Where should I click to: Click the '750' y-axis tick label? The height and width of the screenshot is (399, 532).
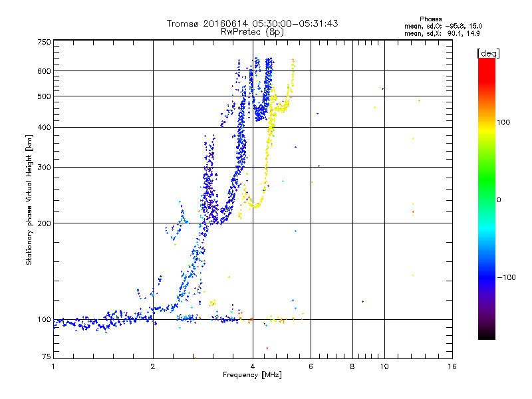pyautogui.click(x=44, y=42)
